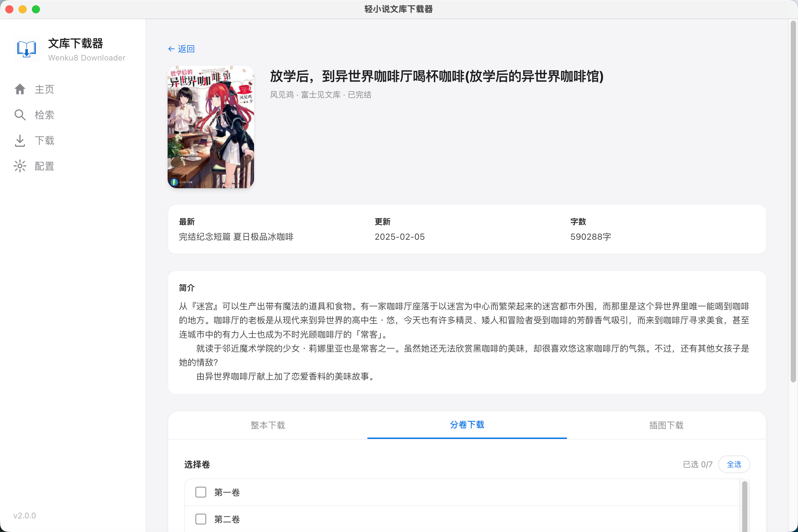Click the main page vertical scrollbar
Image resolution: width=798 pixels, height=532 pixels.
tap(793, 201)
